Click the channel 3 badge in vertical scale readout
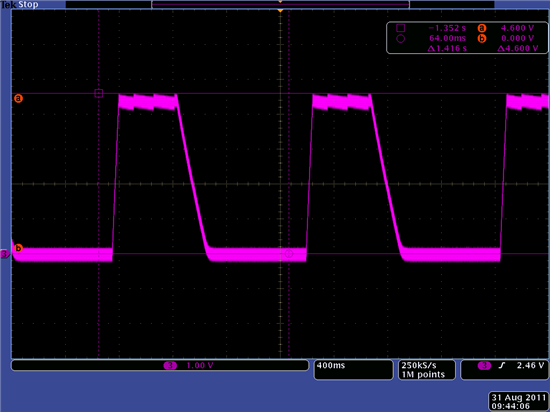 (x=170, y=366)
